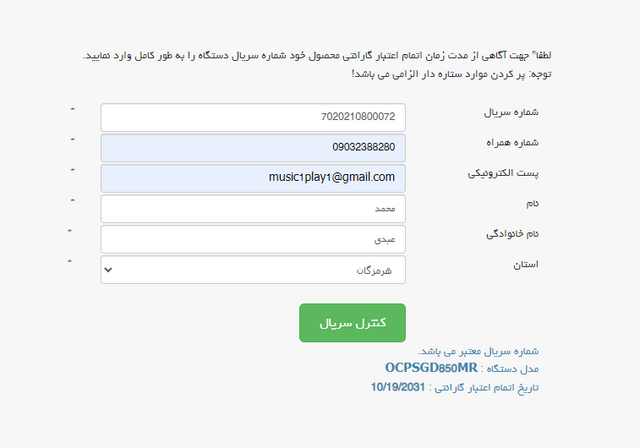Focus the mobile number field containing 09032388280
The width and height of the screenshot is (640, 448).
[252, 147]
